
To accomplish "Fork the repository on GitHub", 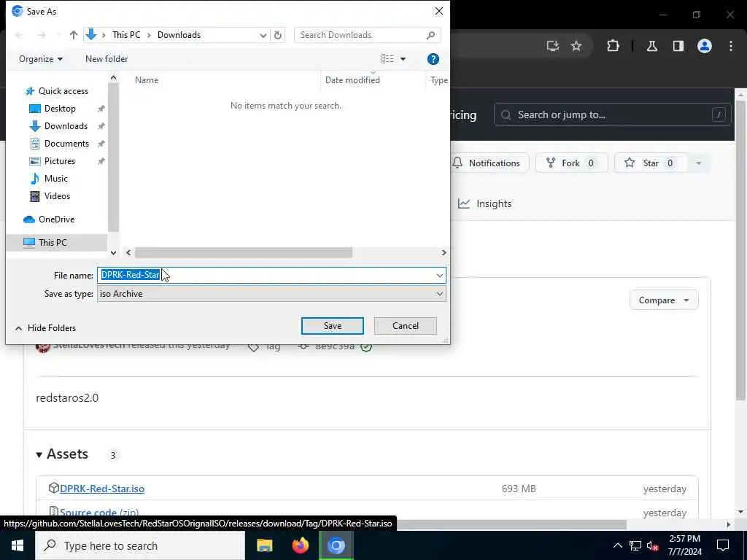I will (571, 163).
